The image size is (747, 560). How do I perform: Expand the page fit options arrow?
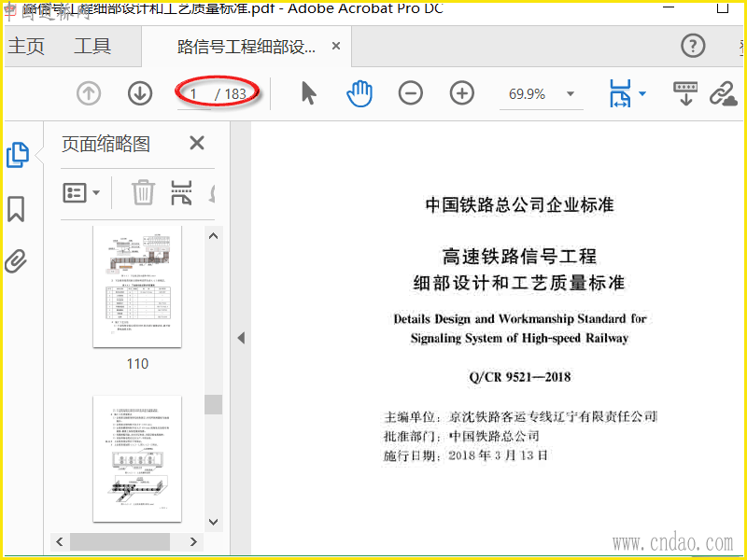642,93
